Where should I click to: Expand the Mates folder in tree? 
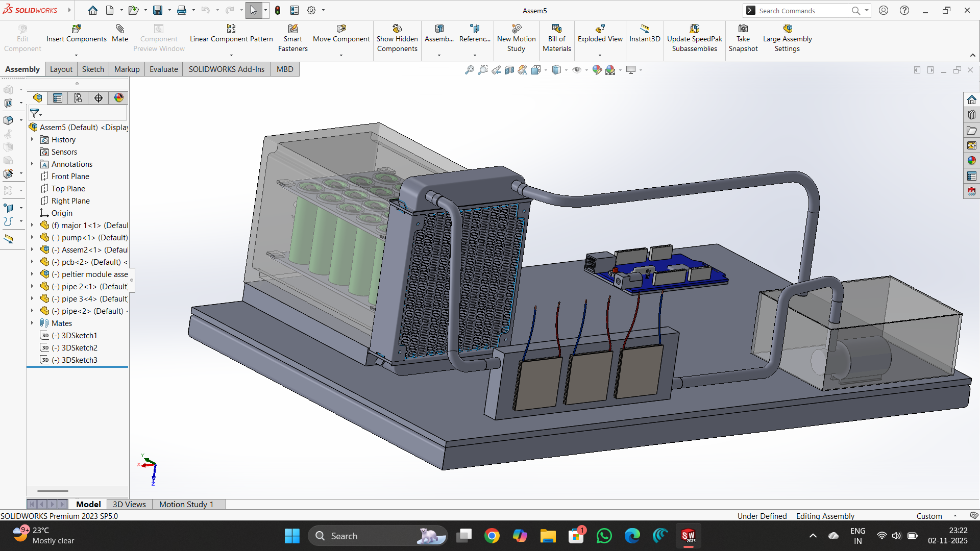point(32,323)
